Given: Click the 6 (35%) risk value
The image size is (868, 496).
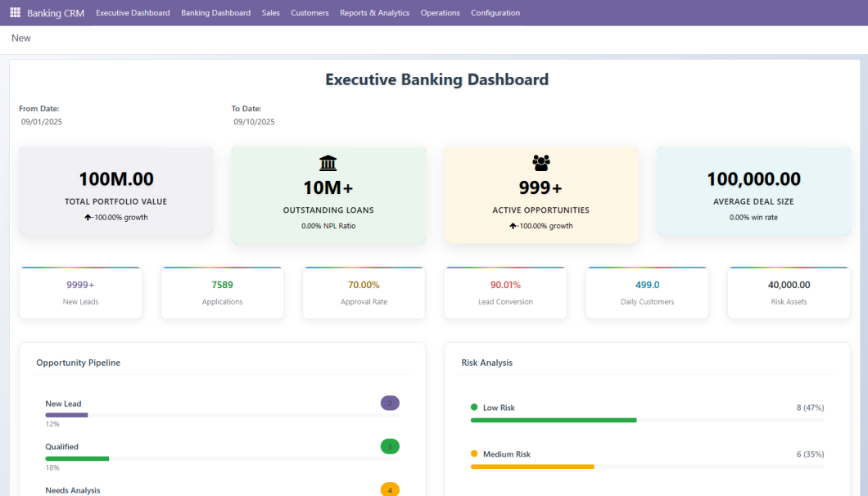Looking at the screenshot, I should [811, 454].
